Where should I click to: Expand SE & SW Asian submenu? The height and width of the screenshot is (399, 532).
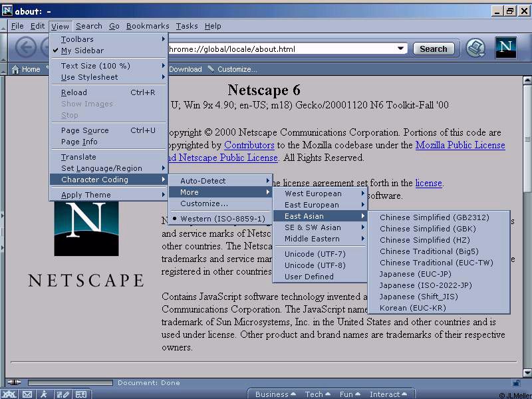coord(320,227)
